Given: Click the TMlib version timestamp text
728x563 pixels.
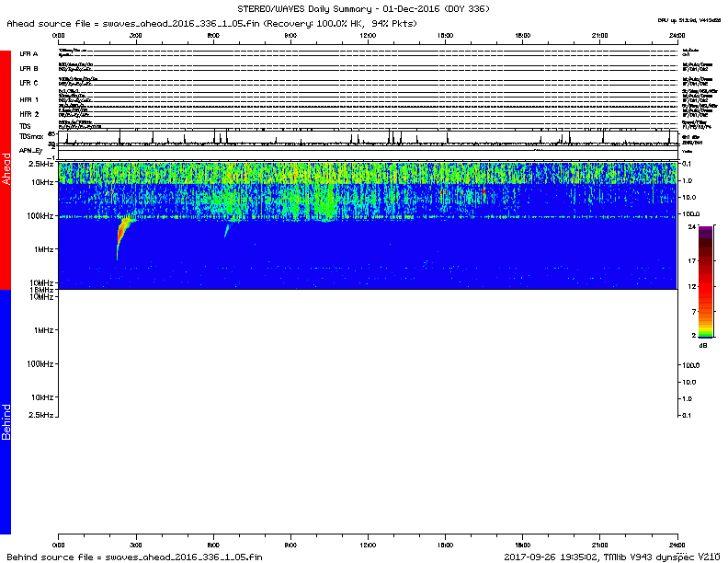Looking at the screenshot, I should click(611, 557).
